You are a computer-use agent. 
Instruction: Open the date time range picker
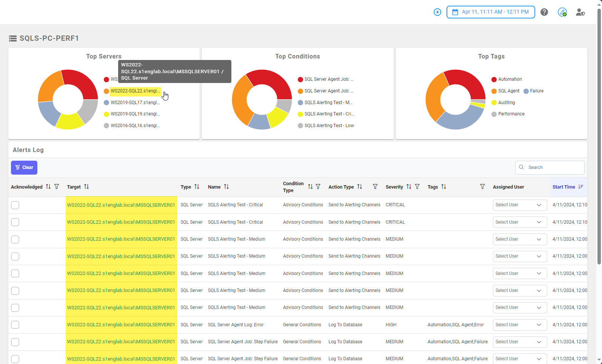pos(490,12)
